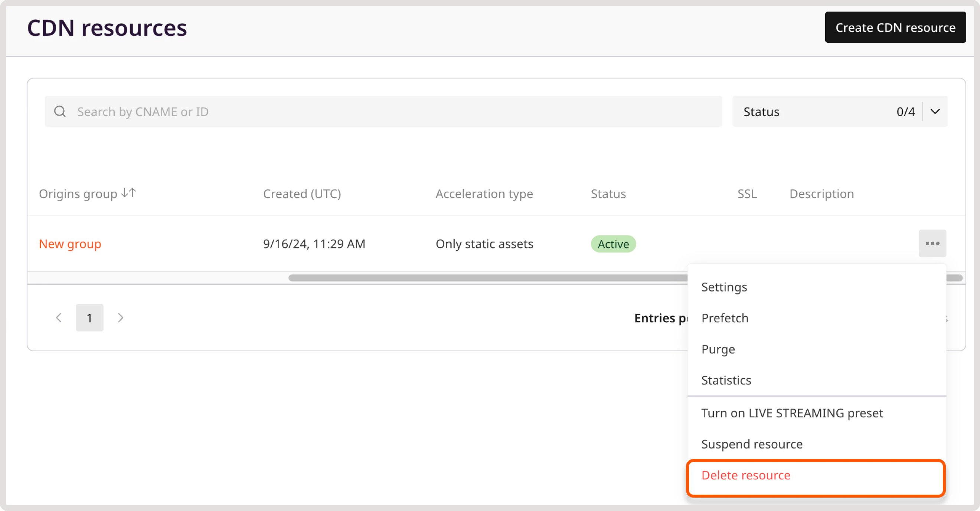Select Suspend resource option
980x511 pixels.
752,444
